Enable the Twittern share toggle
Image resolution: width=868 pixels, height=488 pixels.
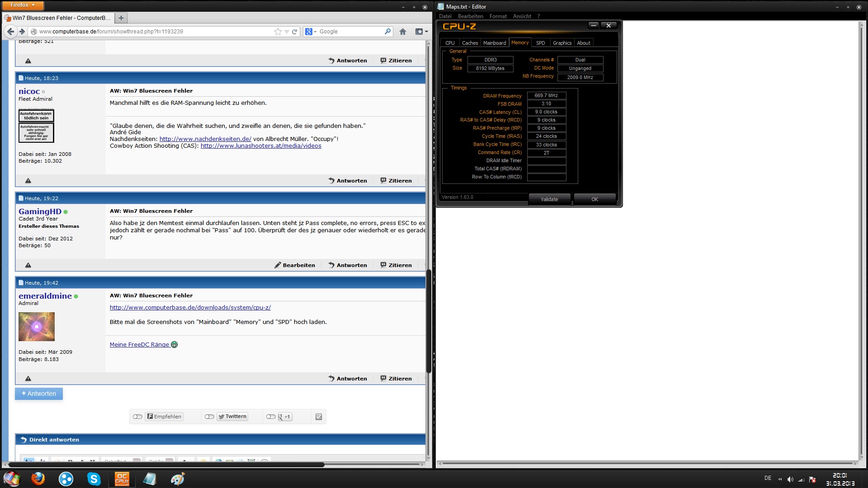click(209, 417)
